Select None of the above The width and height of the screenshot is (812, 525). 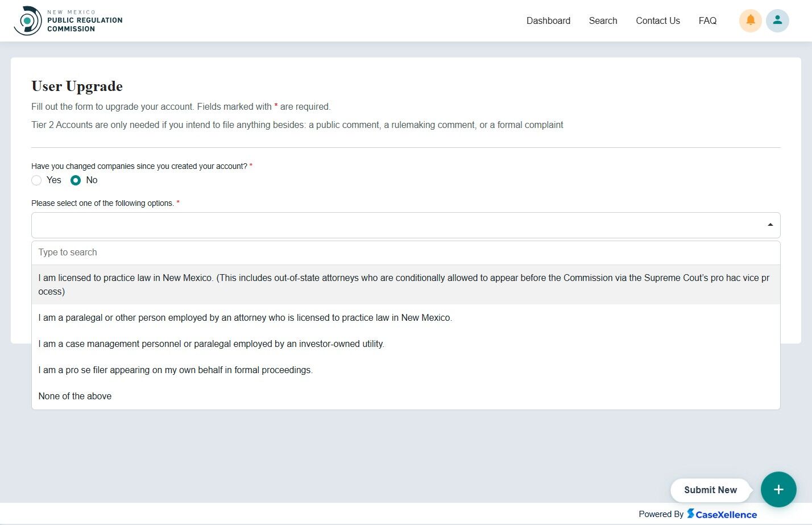pos(74,396)
